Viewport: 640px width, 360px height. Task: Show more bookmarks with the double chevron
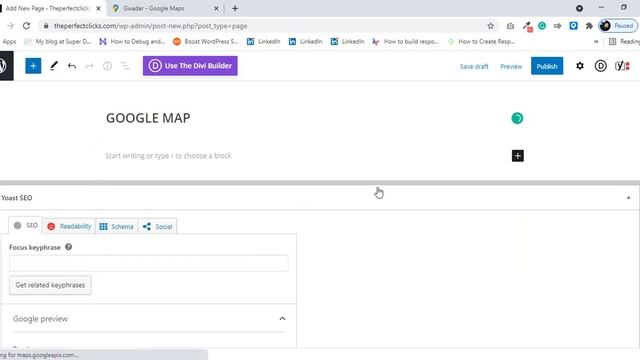pyautogui.click(x=596, y=42)
